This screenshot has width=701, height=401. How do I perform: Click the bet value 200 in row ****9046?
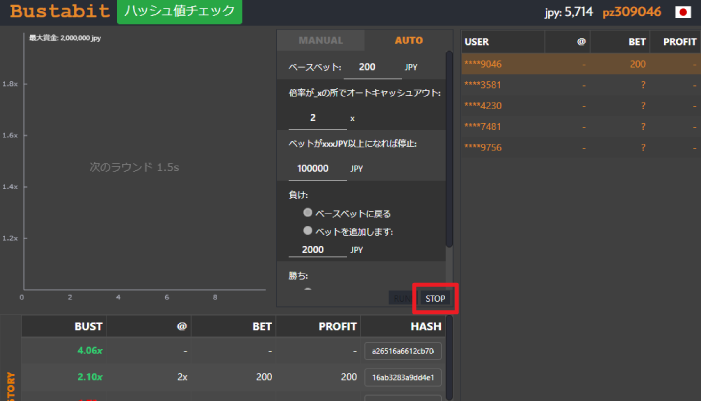(x=638, y=64)
